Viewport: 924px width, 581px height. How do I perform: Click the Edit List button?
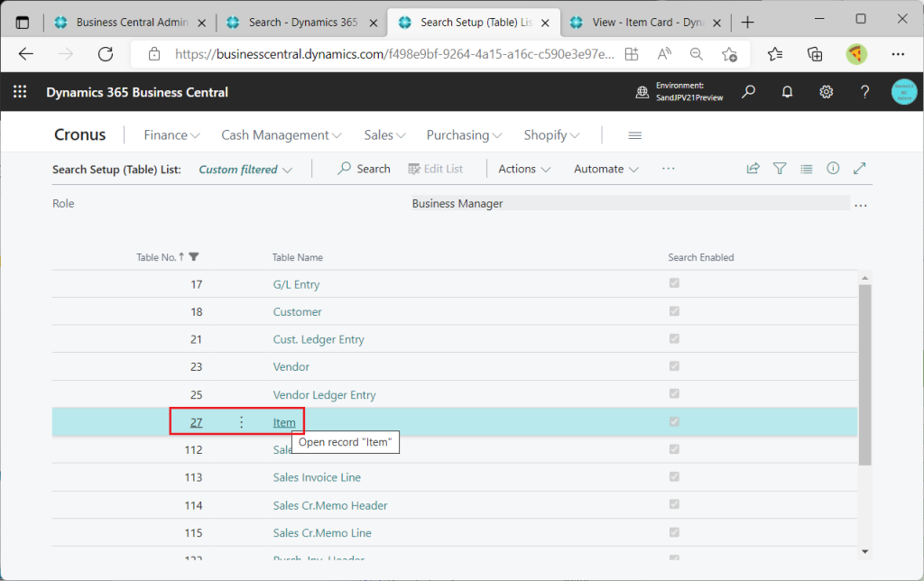click(436, 169)
